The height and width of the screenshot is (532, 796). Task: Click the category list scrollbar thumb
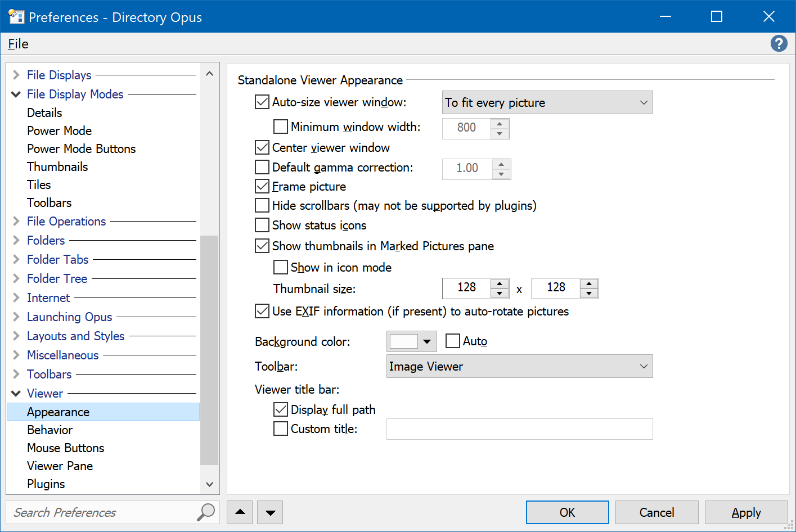(x=209, y=350)
